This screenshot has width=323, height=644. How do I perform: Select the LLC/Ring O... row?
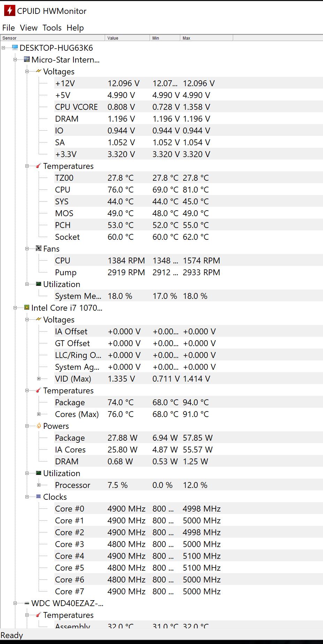click(188, 355)
